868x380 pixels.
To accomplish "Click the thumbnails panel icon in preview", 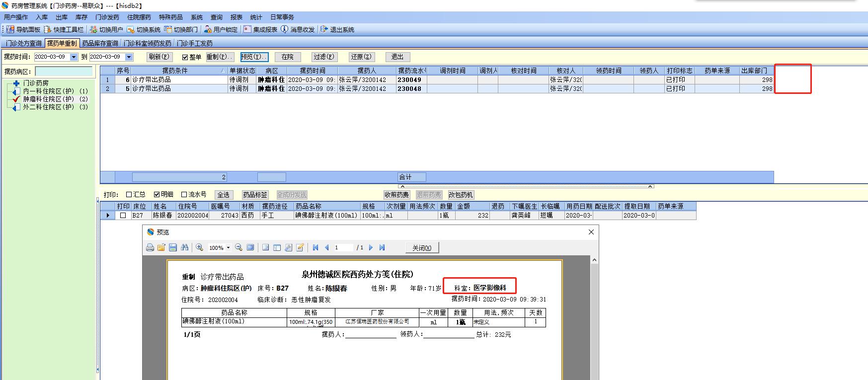I will click(x=277, y=247).
